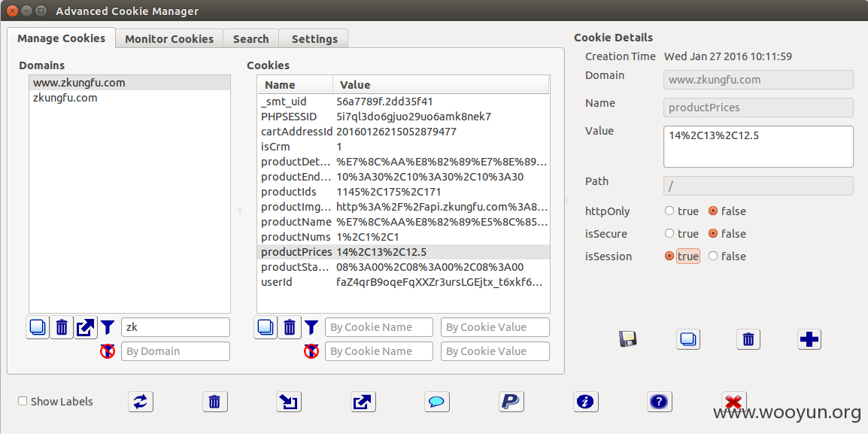Open the Monitor Cookies tab
868x434 pixels.
pyautogui.click(x=168, y=39)
